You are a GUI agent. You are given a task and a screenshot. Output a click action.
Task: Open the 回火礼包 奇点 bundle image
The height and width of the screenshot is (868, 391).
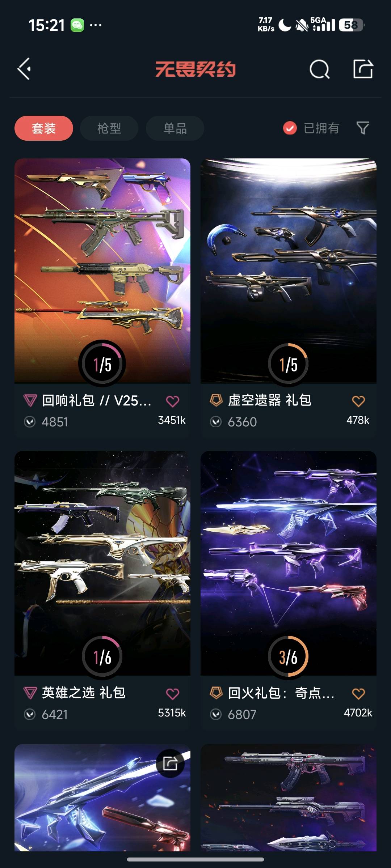pos(289,563)
